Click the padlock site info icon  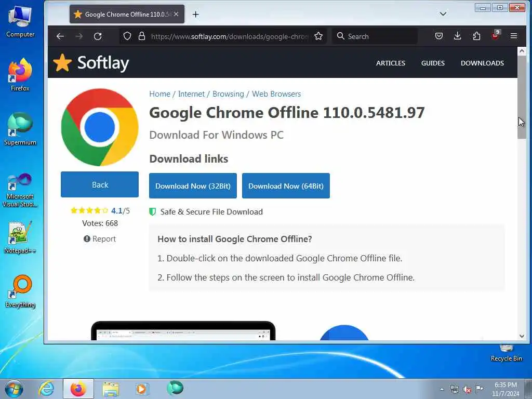tap(142, 36)
